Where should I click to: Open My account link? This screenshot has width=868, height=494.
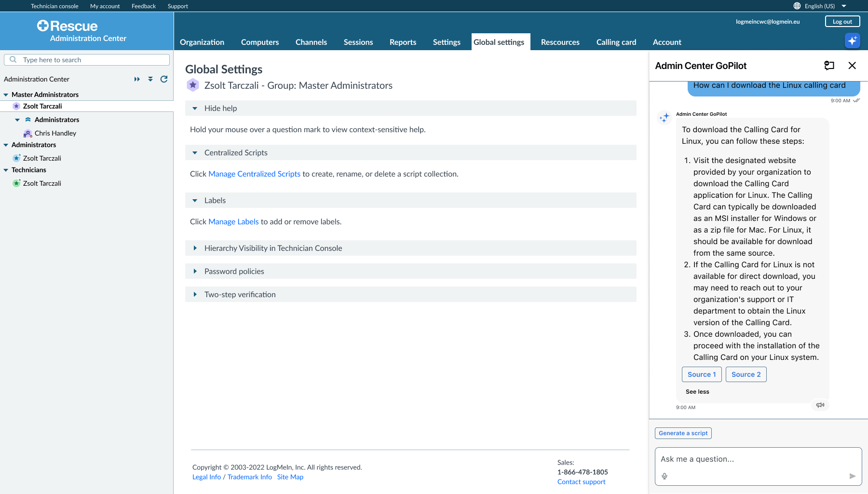(x=105, y=6)
